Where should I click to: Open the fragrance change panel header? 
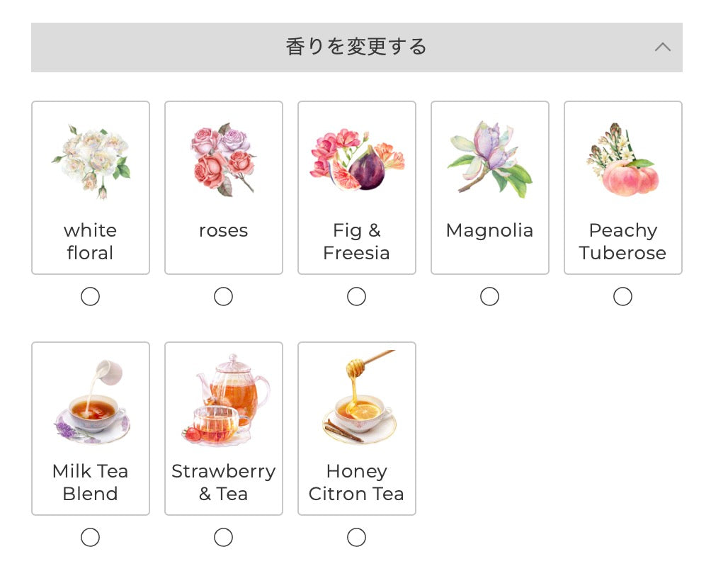coord(355,47)
